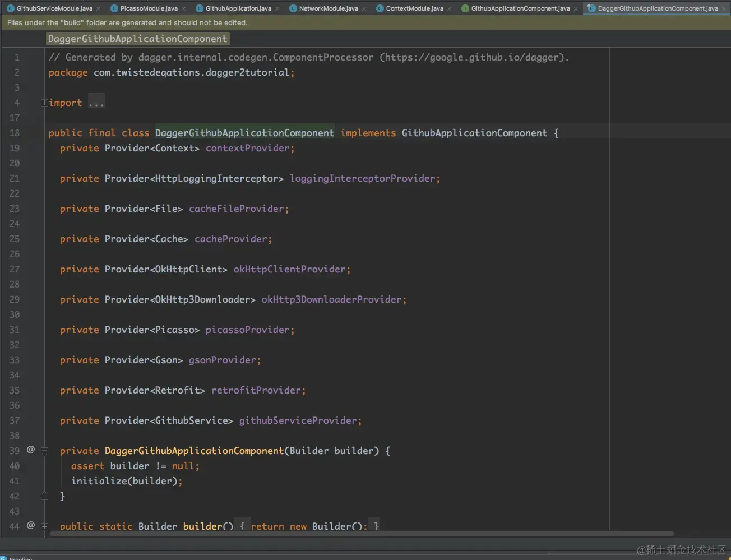Click the okHttp3DownloaderProvider field
This screenshot has width=731, height=560.
(331, 299)
